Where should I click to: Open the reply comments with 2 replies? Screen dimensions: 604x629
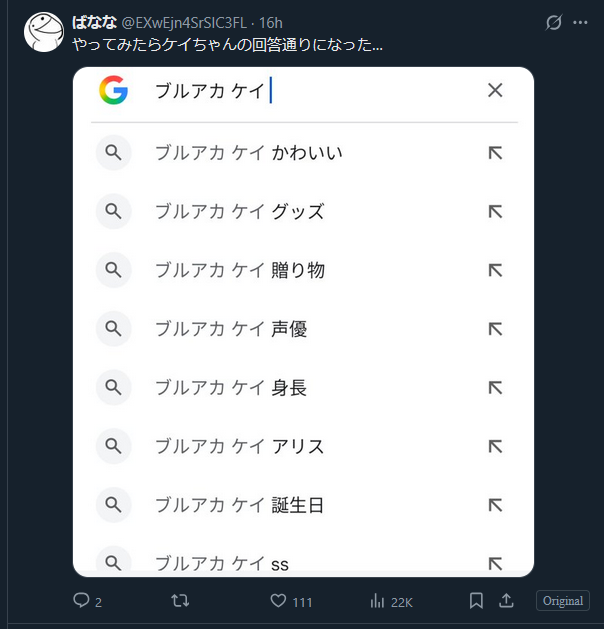[x=87, y=601]
